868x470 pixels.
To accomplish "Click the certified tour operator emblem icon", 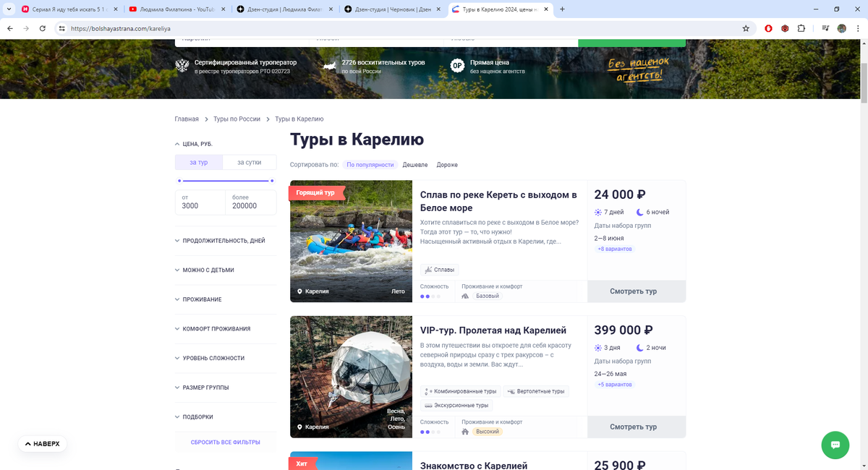I will click(182, 66).
